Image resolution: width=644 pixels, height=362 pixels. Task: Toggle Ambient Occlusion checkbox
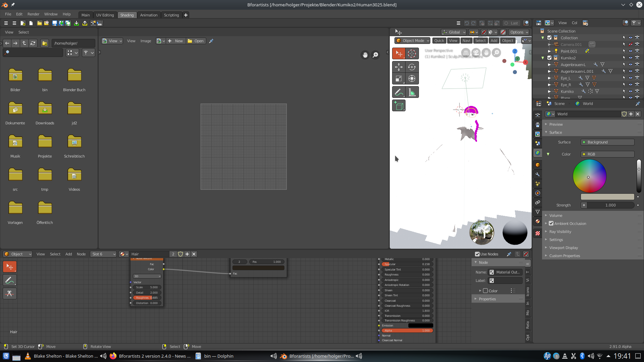click(x=551, y=224)
